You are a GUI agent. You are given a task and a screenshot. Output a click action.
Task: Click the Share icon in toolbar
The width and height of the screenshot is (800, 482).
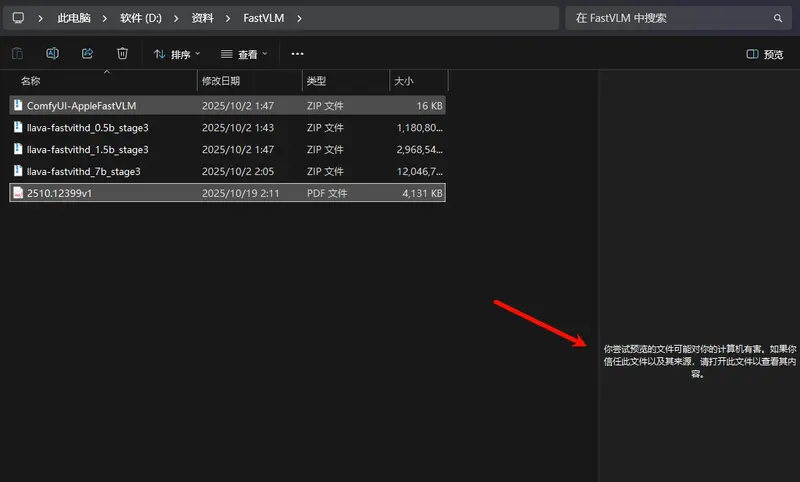(87, 54)
